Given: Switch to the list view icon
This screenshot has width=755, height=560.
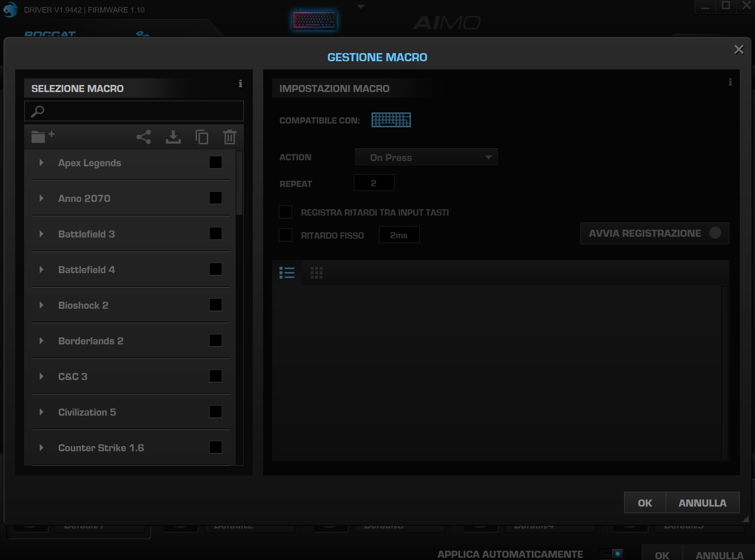Looking at the screenshot, I should [287, 273].
